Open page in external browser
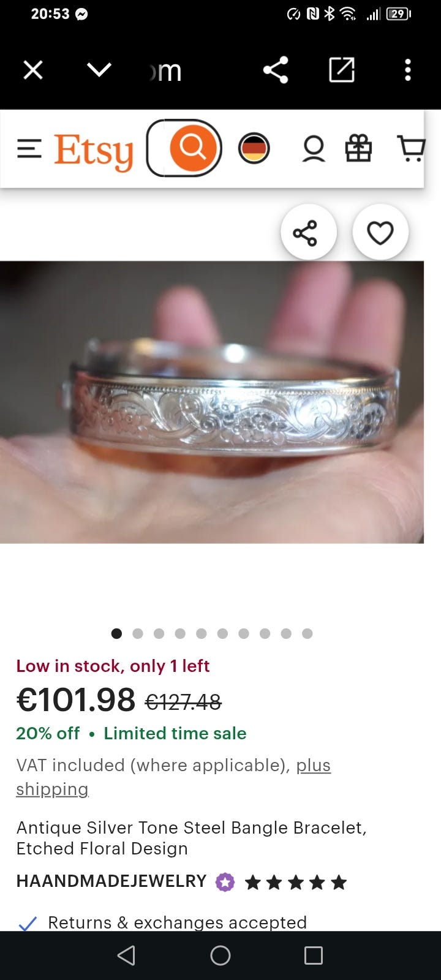Screen dimensions: 441x980 342,70
